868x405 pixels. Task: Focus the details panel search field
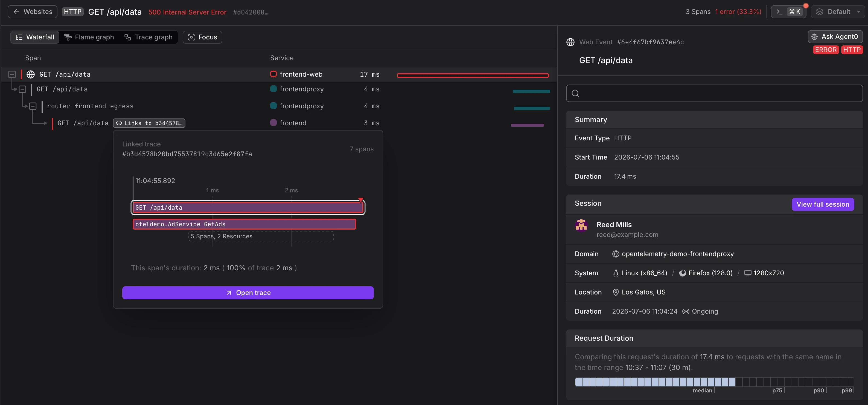pos(714,93)
